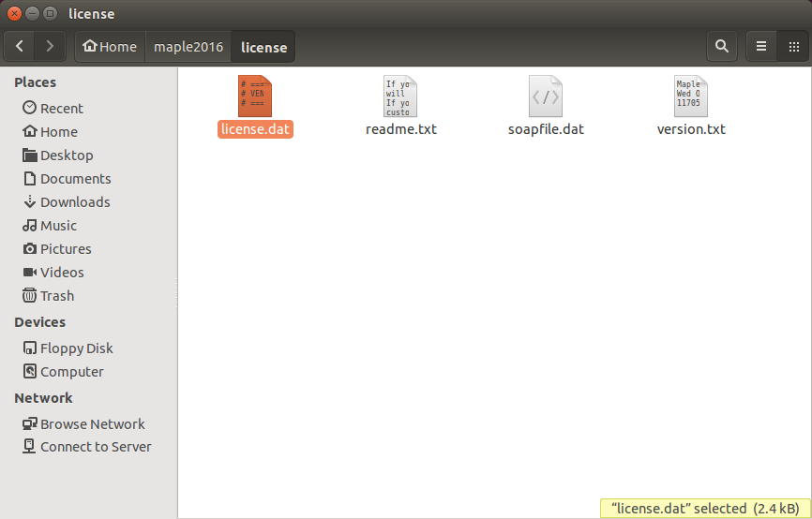This screenshot has height=519, width=812.
Task: Open the Floppy Disk device label
Action: (x=77, y=348)
